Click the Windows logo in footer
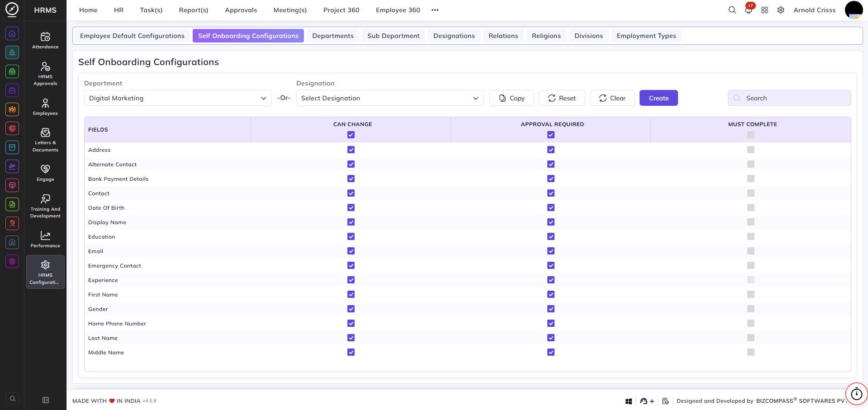Viewport: 868px width, 410px height. click(629, 401)
